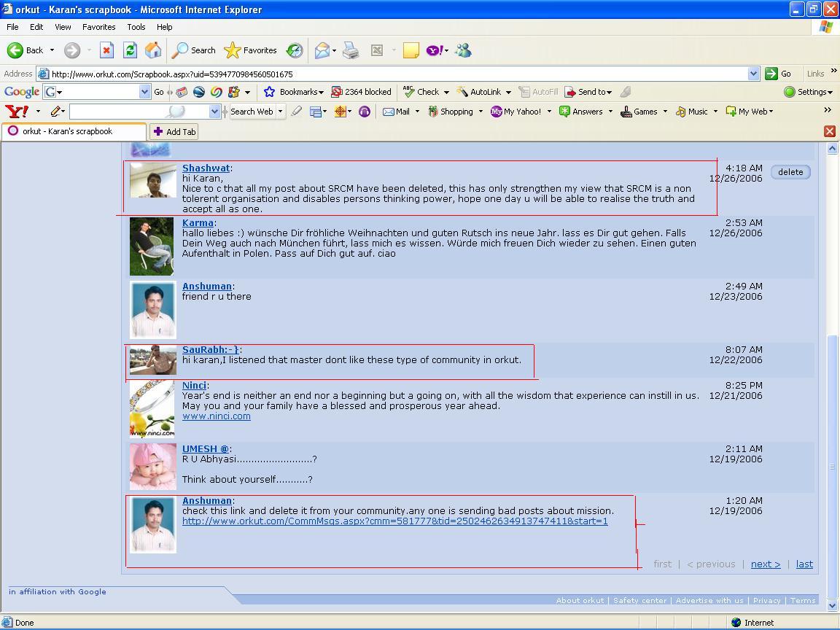Click the Yahoo toolbar search field
840x630 pixels.
tap(139, 112)
